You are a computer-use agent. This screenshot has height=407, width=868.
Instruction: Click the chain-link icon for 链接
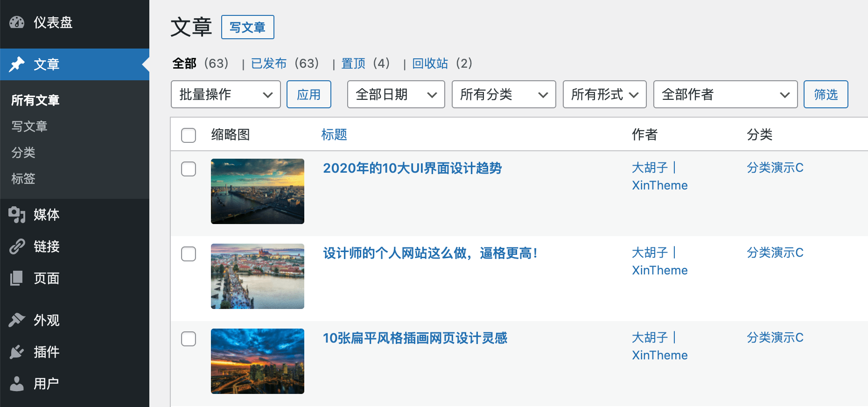point(17,246)
